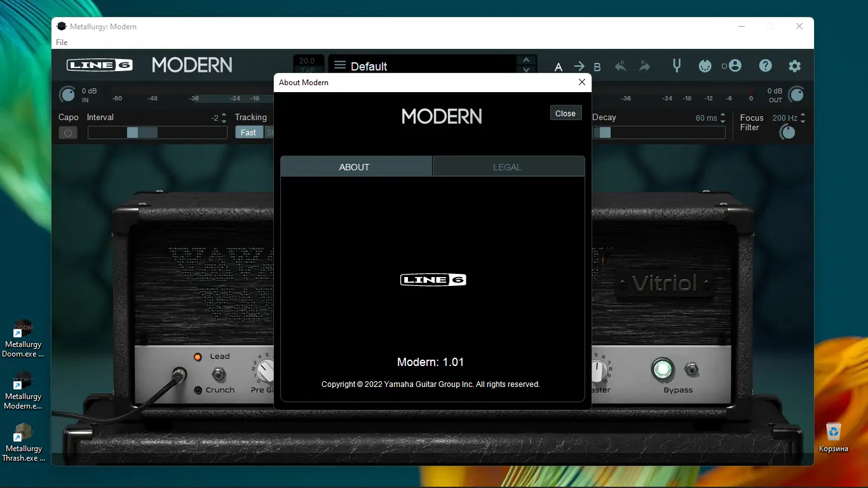Click the Line 6 logo in the plugin header

[100, 65]
